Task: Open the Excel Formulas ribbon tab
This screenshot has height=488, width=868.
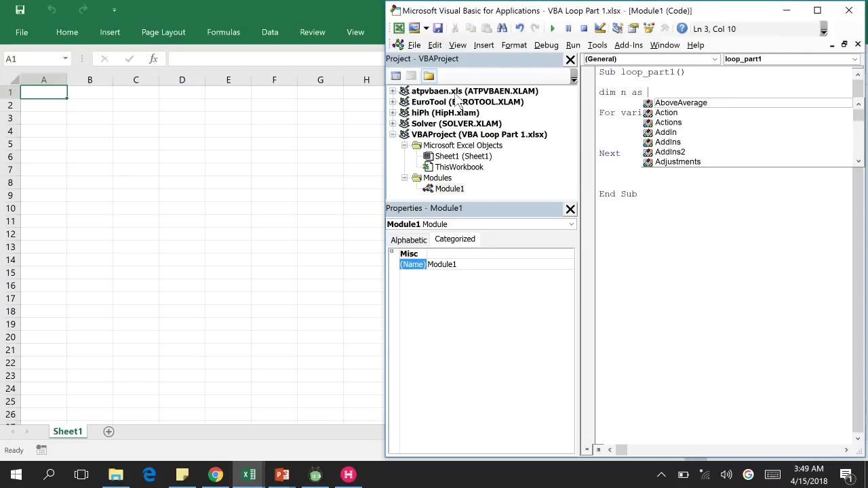Action: pos(223,32)
